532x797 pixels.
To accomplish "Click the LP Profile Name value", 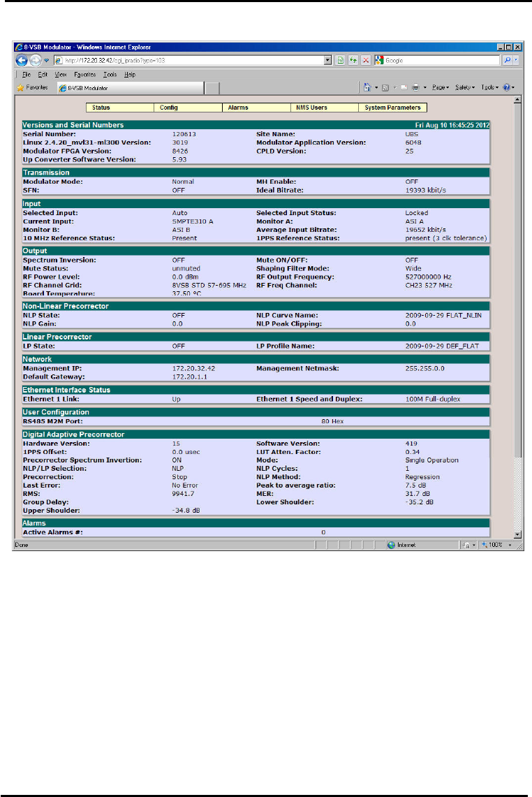I will tap(442, 346).
